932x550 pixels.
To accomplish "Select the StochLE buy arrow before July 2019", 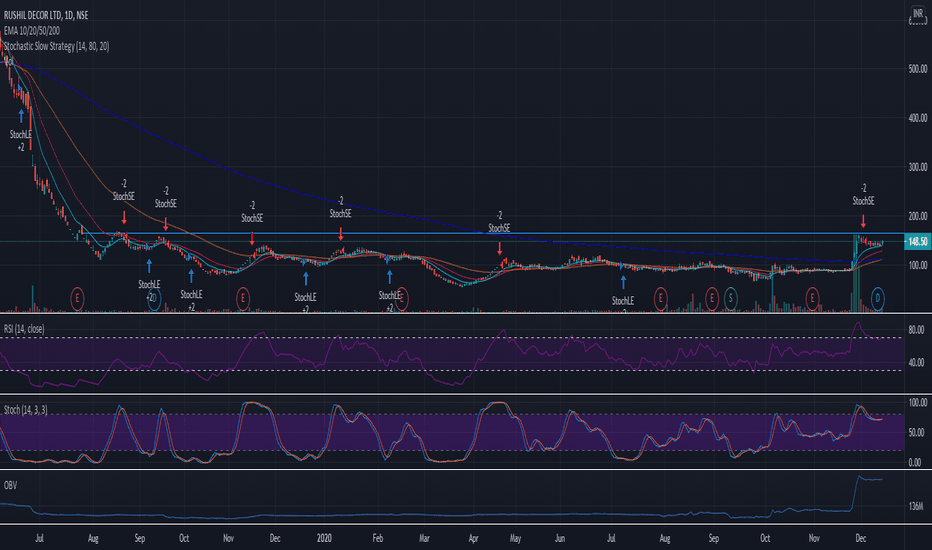I will click(21, 116).
